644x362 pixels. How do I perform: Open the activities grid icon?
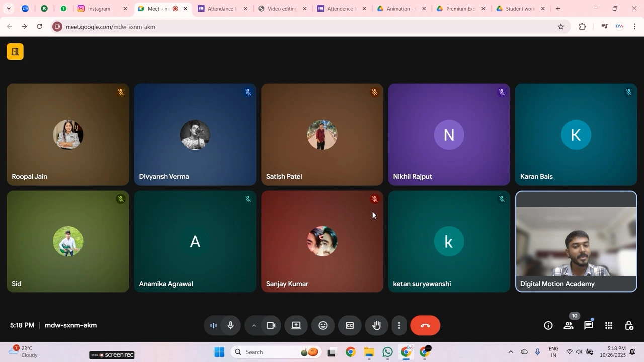pos(609,326)
